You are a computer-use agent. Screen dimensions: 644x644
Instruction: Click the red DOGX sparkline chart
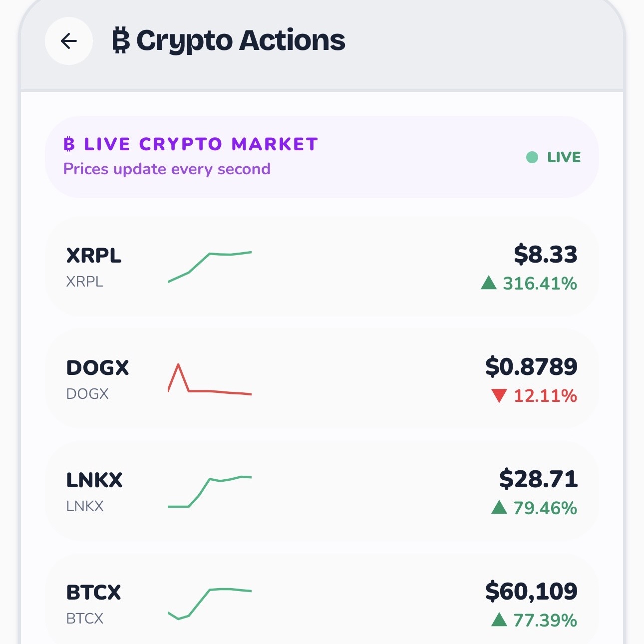210,379
